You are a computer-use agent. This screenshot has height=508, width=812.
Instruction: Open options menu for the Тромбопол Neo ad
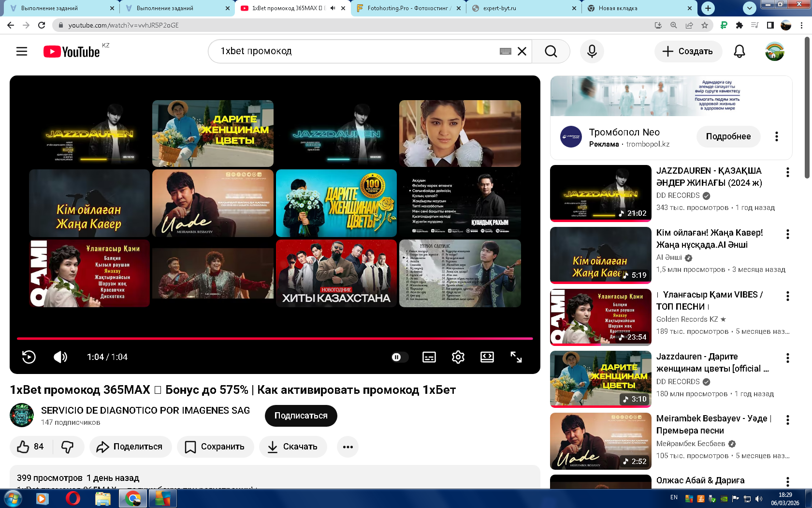[x=777, y=136]
